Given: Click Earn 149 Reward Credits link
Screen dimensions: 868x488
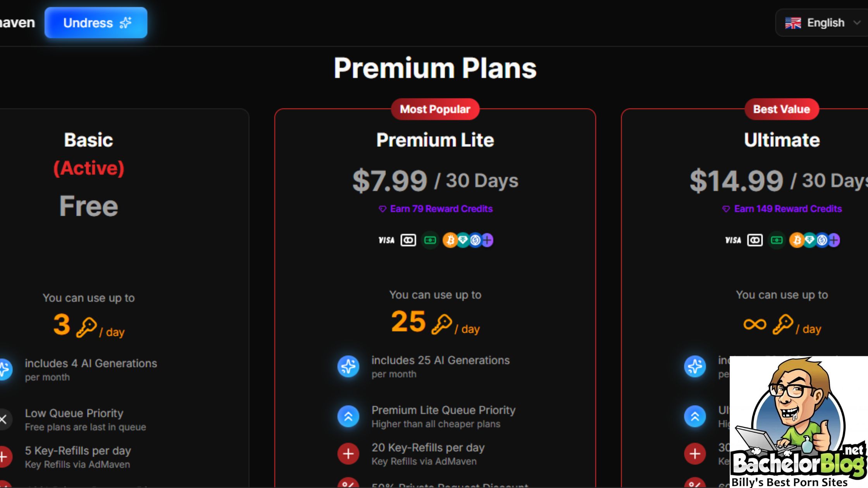Looking at the screenshot, I should click(x=782, y=209).
